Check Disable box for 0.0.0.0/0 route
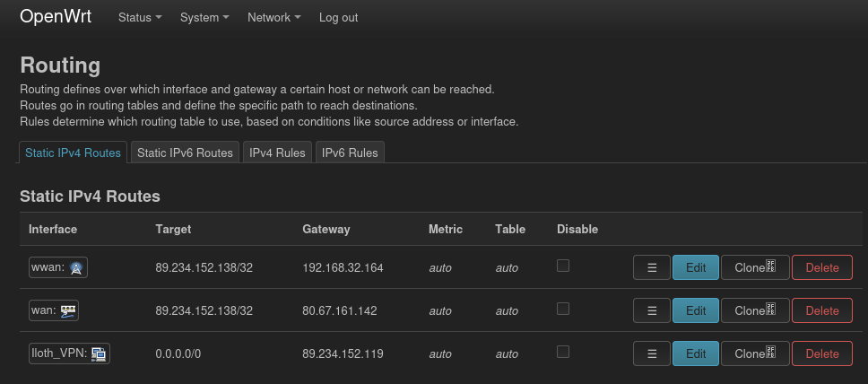Screen dimensions: 868x384 click(563, 352)
